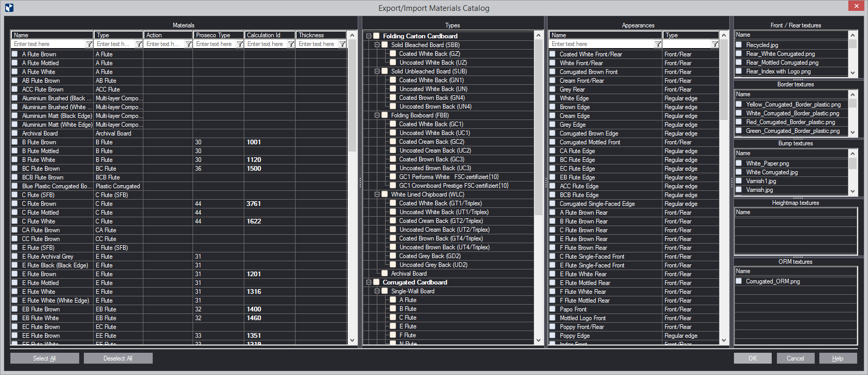Select White_Paper.png in Bump textures
This screenshot has width=868, height=375.
[768, 163]
